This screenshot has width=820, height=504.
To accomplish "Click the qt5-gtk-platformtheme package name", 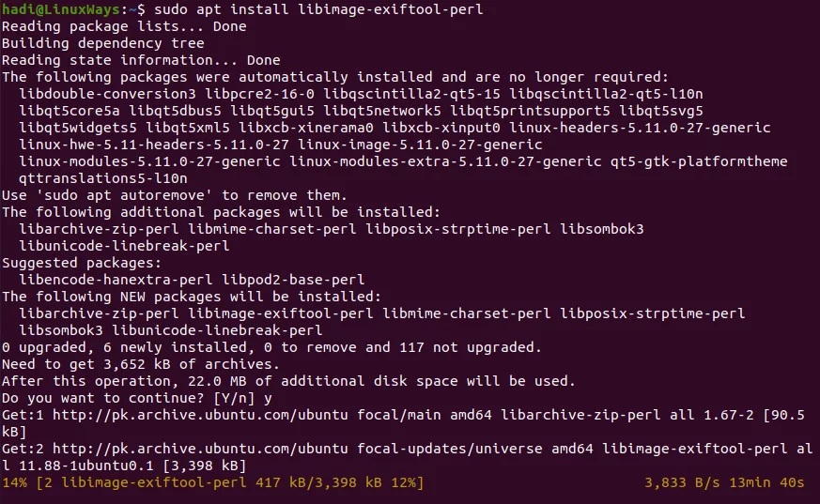I will pos(699,162).
